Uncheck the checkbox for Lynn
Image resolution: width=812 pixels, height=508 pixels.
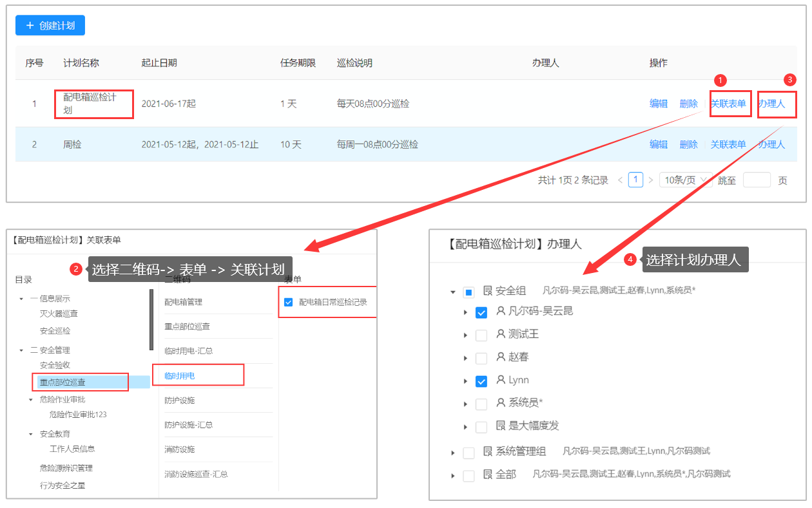pyautogui.click(x=480, y=381)
